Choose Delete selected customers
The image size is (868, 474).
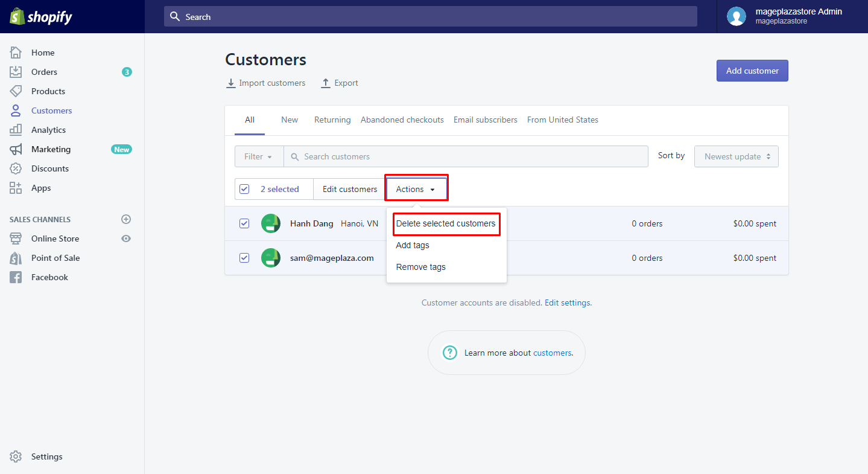[446, 223]
